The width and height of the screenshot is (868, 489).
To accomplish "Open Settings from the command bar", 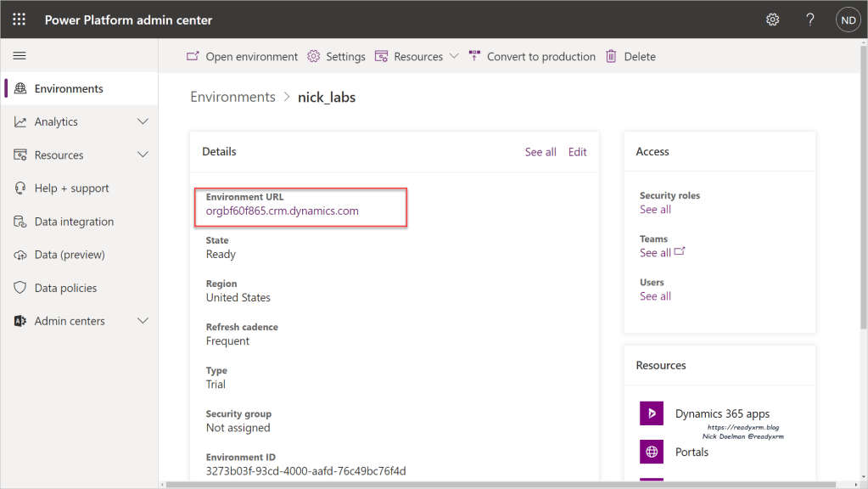I will pos(337,57).
